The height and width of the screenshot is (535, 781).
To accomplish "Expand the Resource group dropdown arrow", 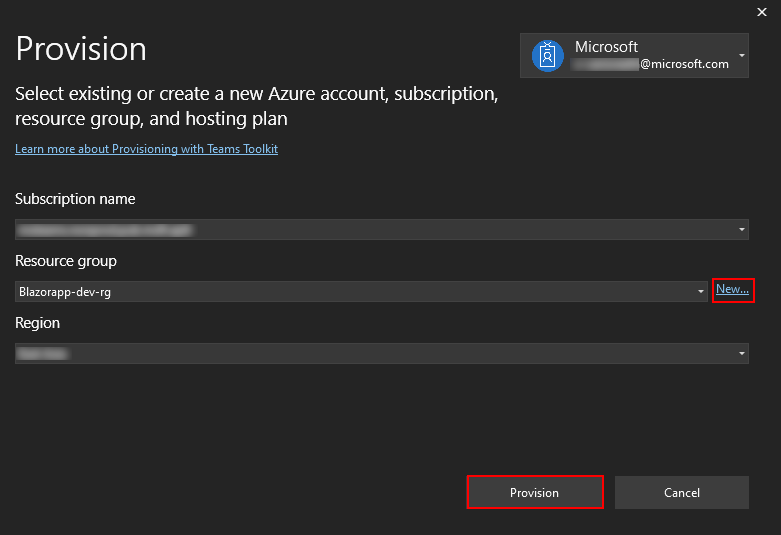I will point(702,292).
